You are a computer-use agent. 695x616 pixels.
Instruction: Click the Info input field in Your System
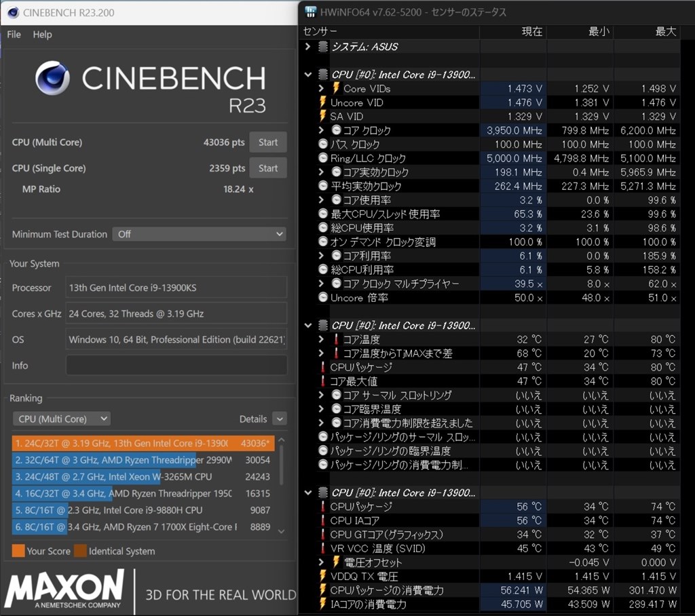tap(175, 366)
